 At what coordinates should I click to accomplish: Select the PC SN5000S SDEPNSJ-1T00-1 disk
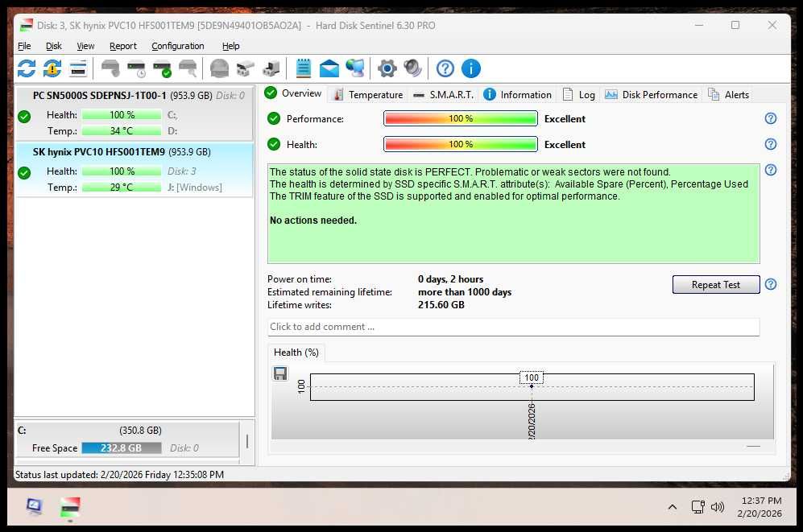135,113
